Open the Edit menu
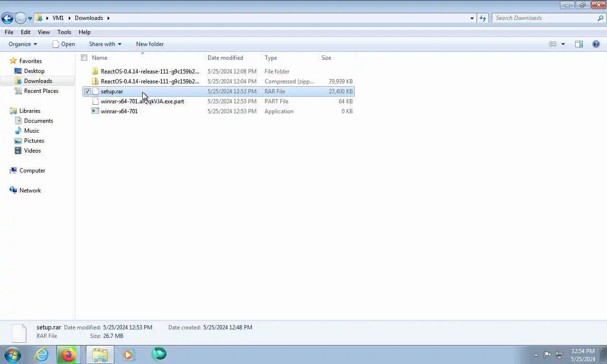Viewport: 607px width, 364px height. tap(26, 32)
